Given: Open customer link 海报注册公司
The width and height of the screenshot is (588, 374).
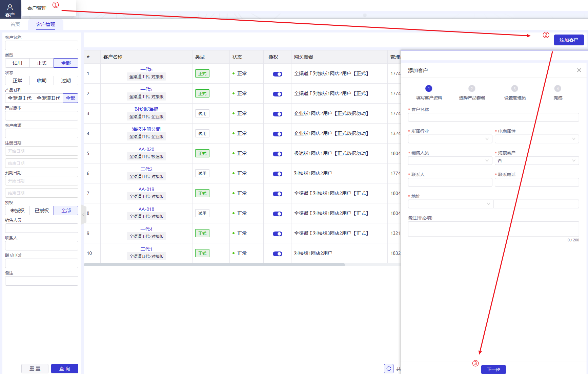Looking at the screenshot, I should [146, 129].
